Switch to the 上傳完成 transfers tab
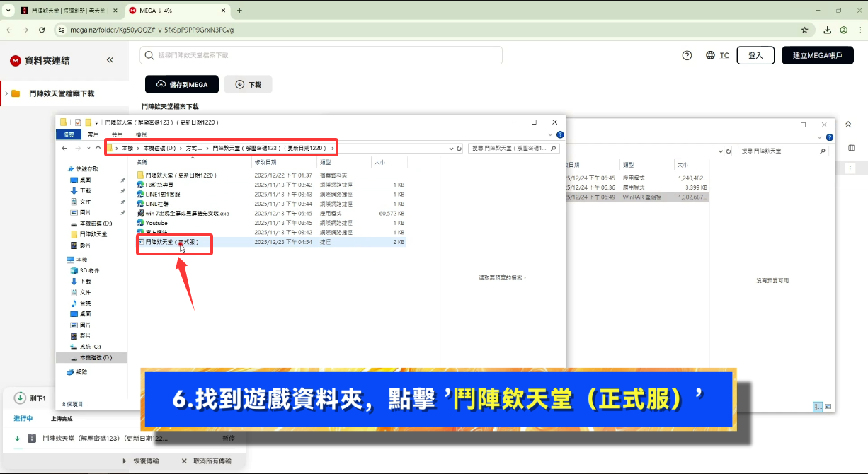868x474 pixels. pos(62,419)
